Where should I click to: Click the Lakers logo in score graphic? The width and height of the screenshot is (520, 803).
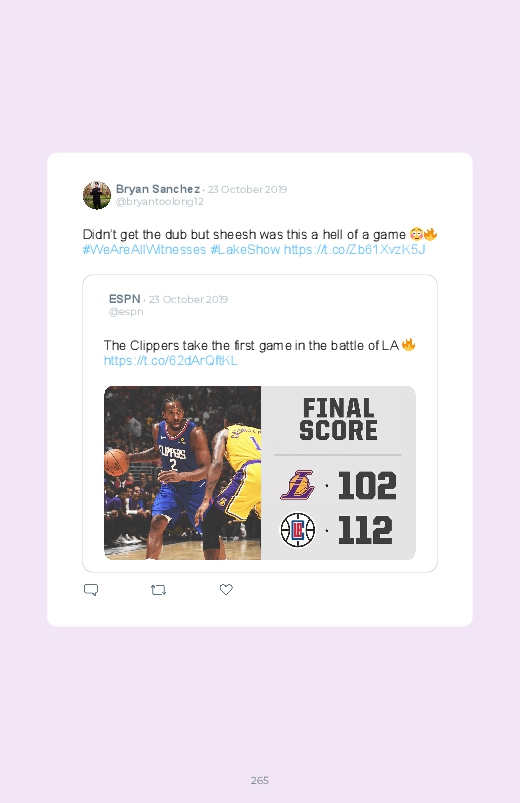click(x=298, y=485)
